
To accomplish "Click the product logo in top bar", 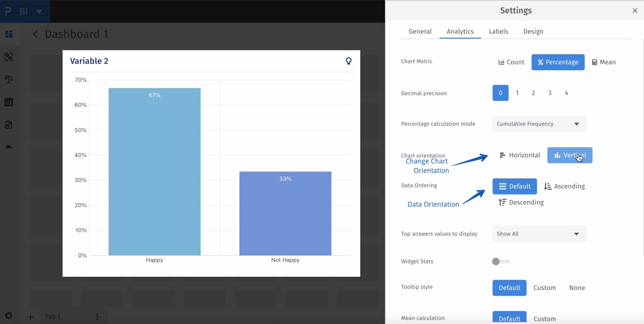I will (x=8, y=11).
